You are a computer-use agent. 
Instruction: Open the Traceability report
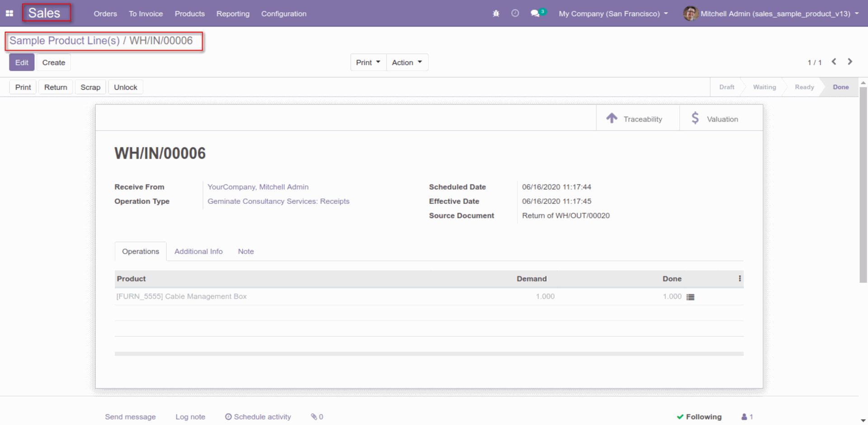pyautogui.click(x=637, y=118)
